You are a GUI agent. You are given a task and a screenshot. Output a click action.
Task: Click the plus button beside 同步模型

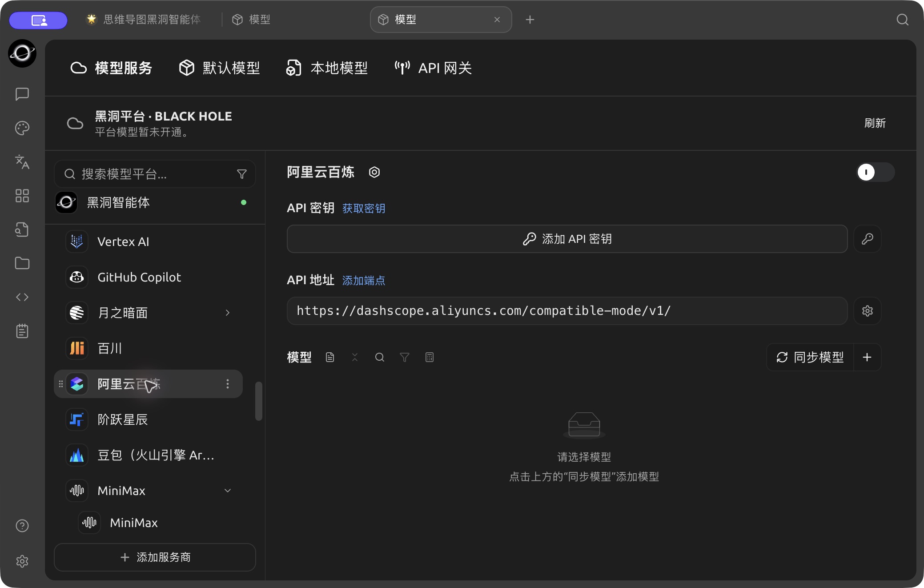point(867,357)
